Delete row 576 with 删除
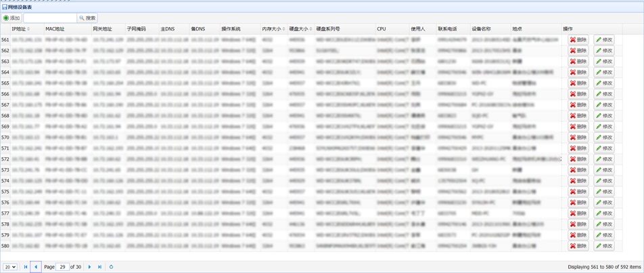Viewport: 644px width, 273px height. click(578, 203)
